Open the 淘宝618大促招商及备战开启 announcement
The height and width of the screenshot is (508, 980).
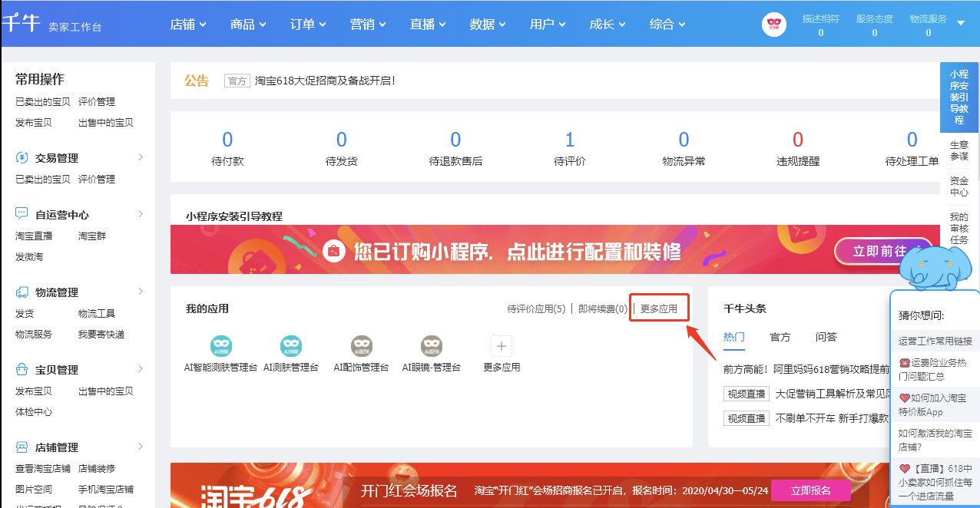[324, 81]
